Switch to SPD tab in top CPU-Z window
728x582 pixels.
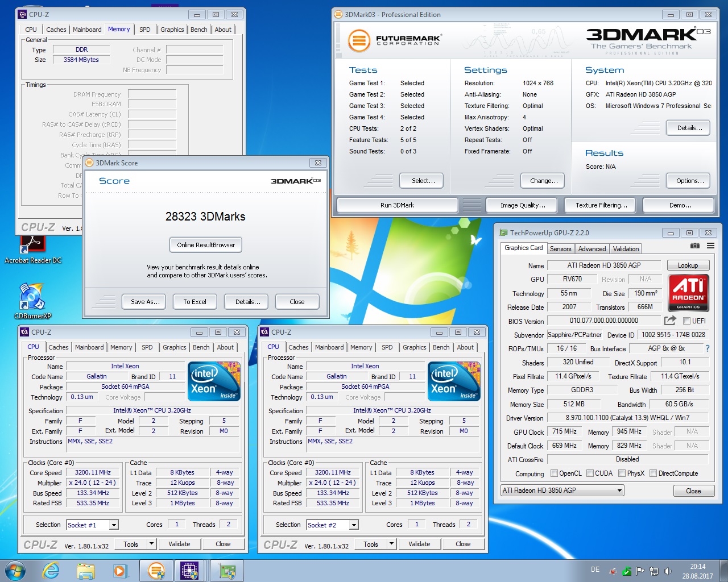click(145, 30)
